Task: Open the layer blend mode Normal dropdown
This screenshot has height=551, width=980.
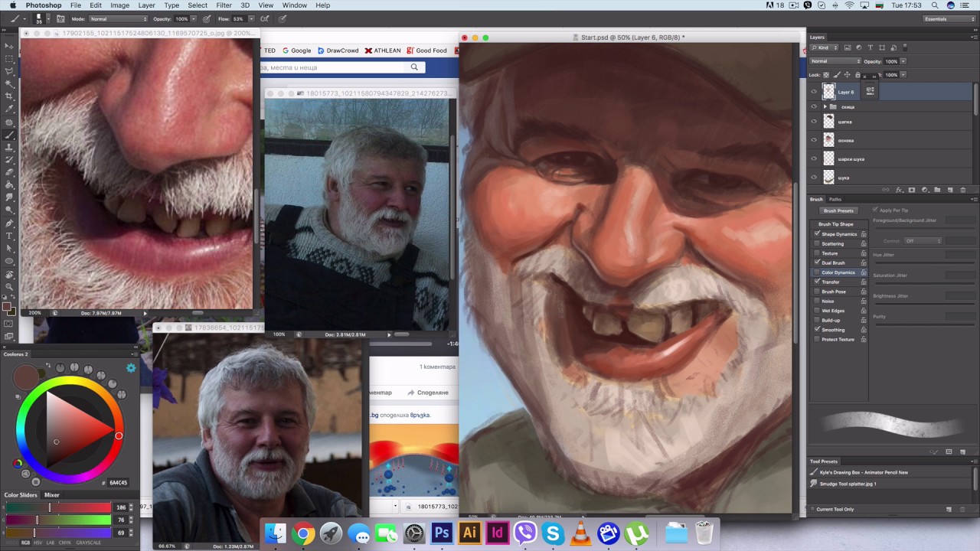Action: (835, 61)
